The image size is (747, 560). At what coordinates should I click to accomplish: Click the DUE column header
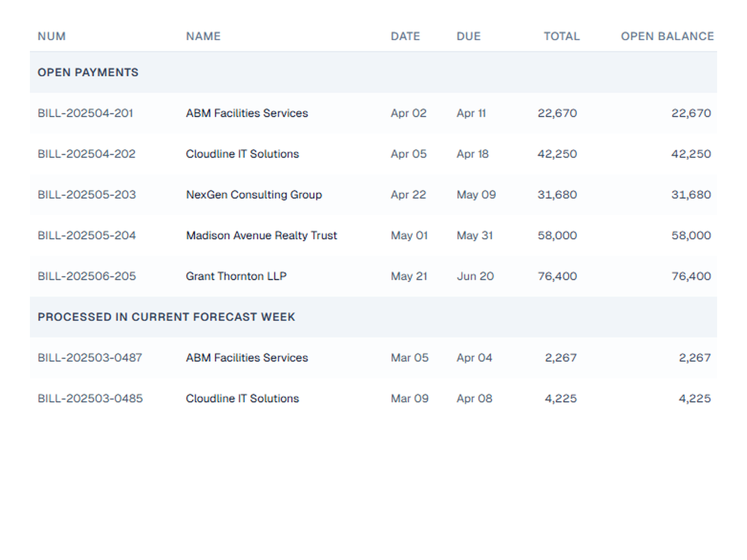click(468, 36)
